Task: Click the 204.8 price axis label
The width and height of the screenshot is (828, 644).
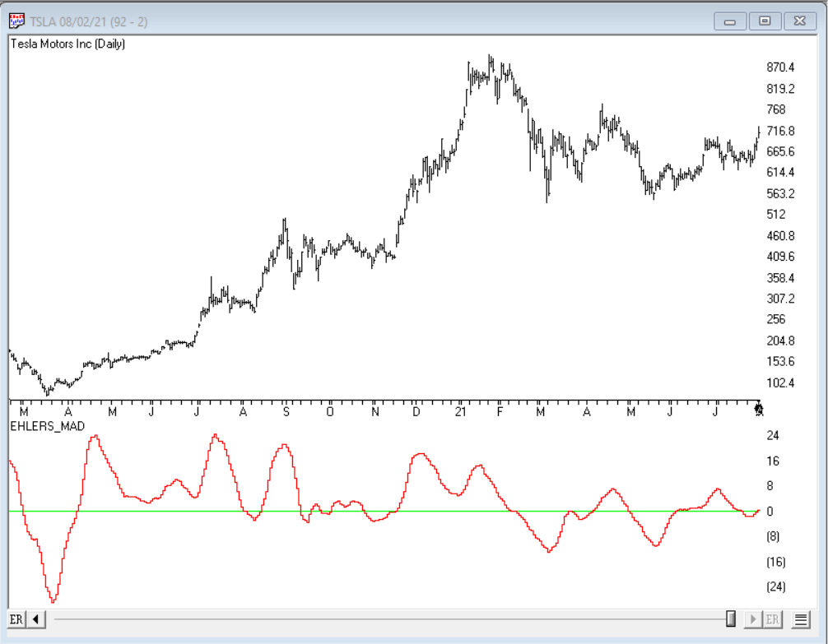Action: tap(780, 341)
